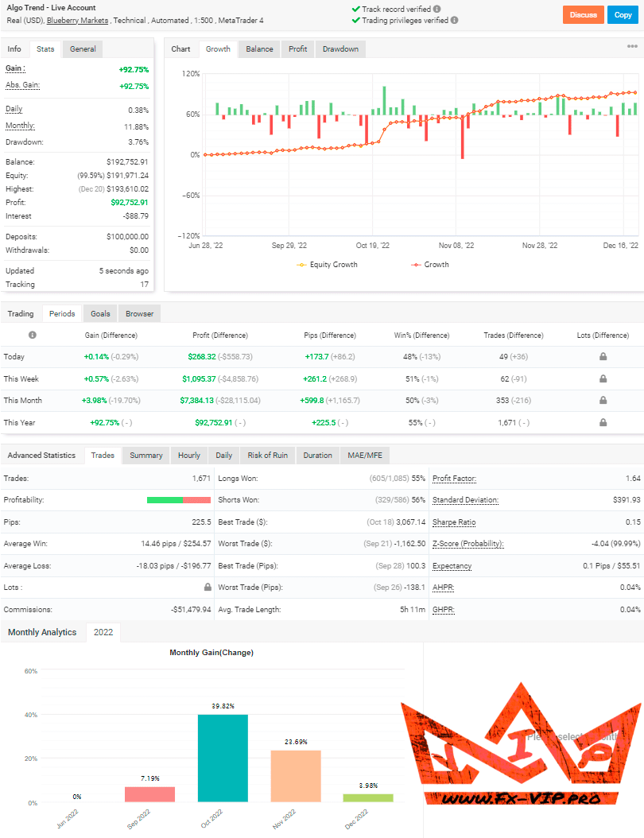Image resolution: width=644 pixels, height=838 pixels.
Task: Click info icon beside Trading privileges verified
Action: tap(454, 20)
